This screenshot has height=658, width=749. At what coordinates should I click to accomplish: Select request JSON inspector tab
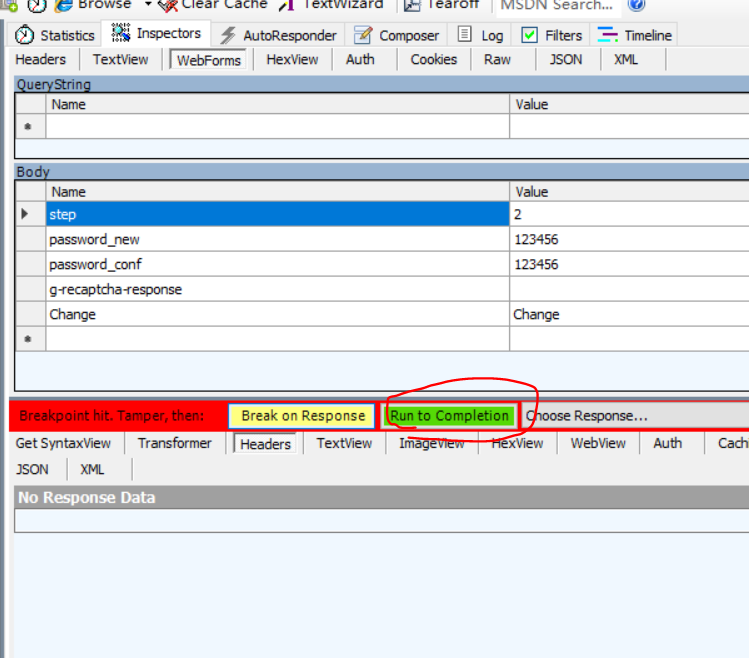(x=566, y=60)
